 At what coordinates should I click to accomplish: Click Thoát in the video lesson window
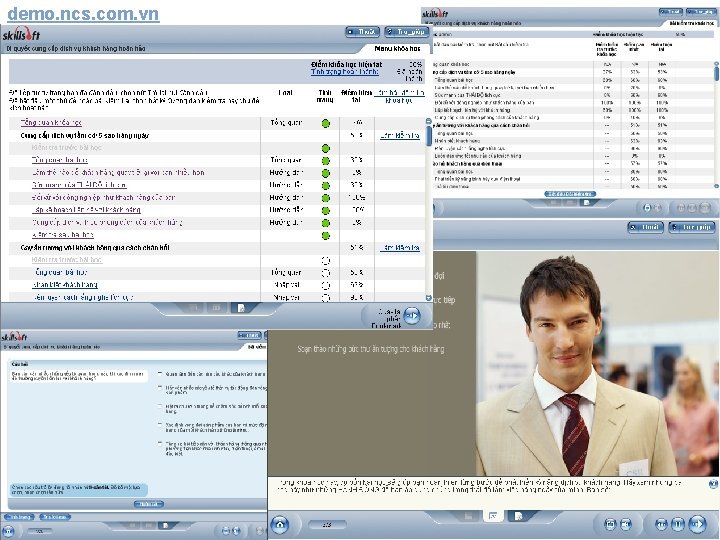coord(646,227)
